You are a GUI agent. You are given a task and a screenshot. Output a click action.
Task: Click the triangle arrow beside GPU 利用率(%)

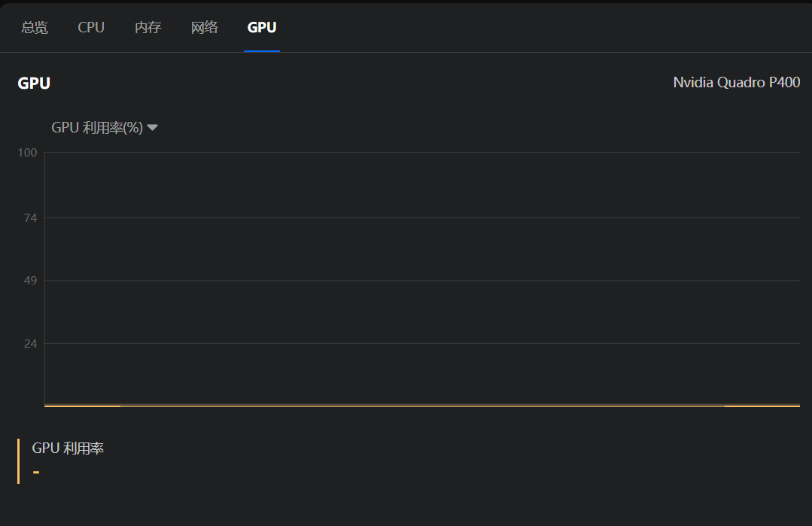click(x=152, y=128)
